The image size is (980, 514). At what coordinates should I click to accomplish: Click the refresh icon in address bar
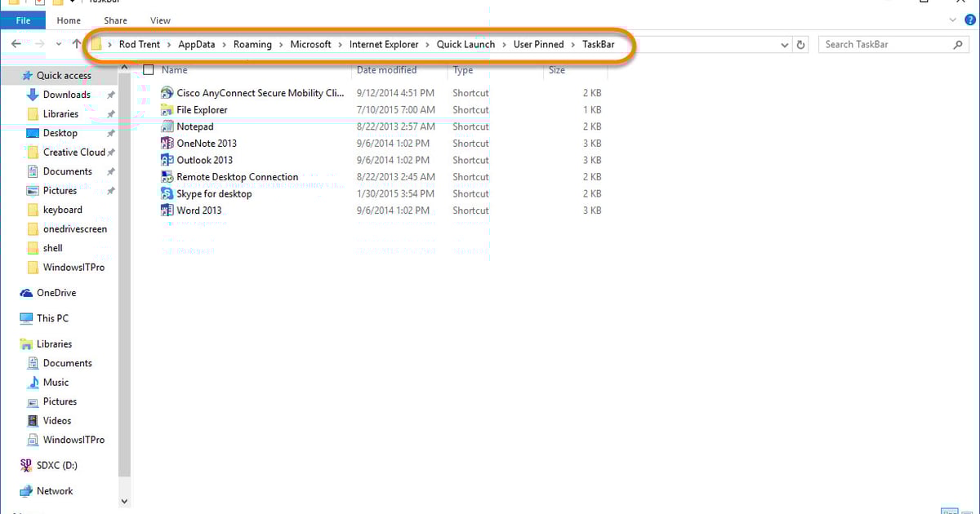click(800, 44)
